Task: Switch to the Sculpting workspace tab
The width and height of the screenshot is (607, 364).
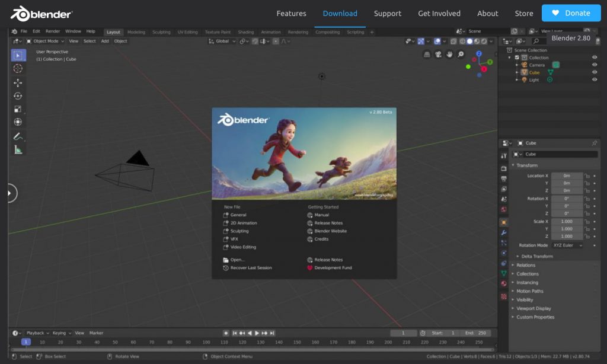Action: [x=161, y=32]
